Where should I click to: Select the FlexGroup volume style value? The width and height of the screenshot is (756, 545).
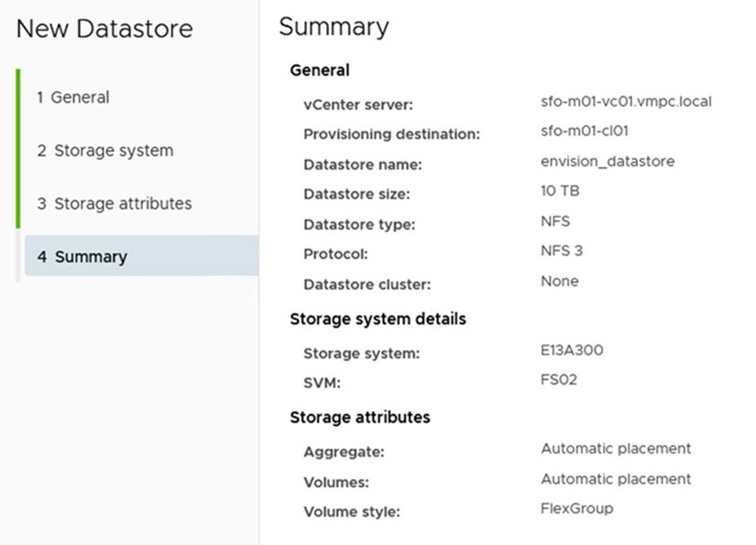(576, 508)
